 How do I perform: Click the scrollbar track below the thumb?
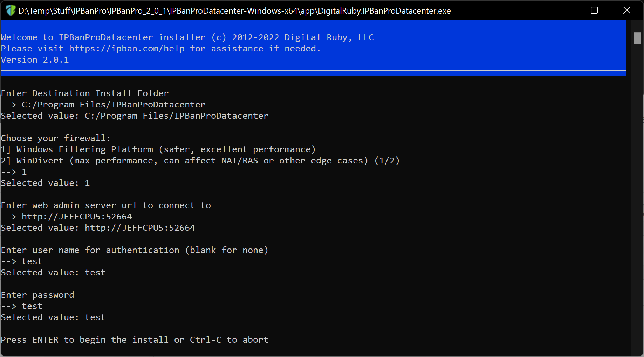637,199
